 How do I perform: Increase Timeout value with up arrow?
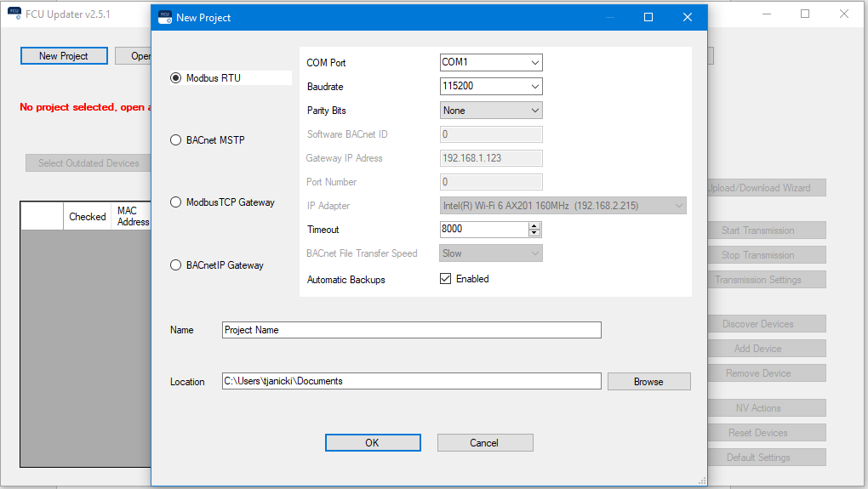(x=534, y=226)
